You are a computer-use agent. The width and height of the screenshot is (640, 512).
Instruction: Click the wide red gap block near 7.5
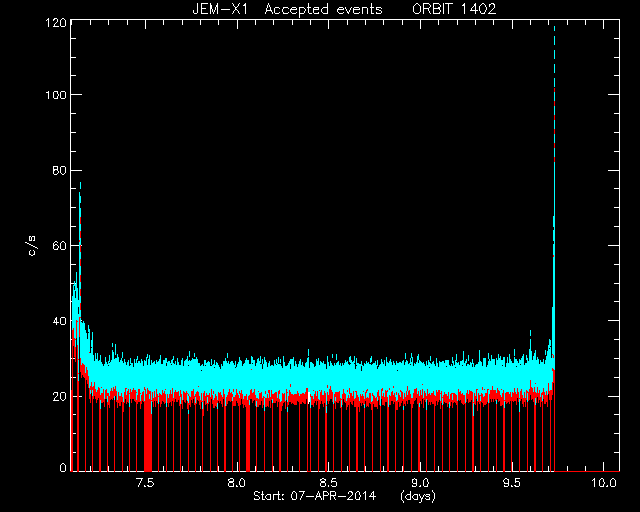(148, 436)
